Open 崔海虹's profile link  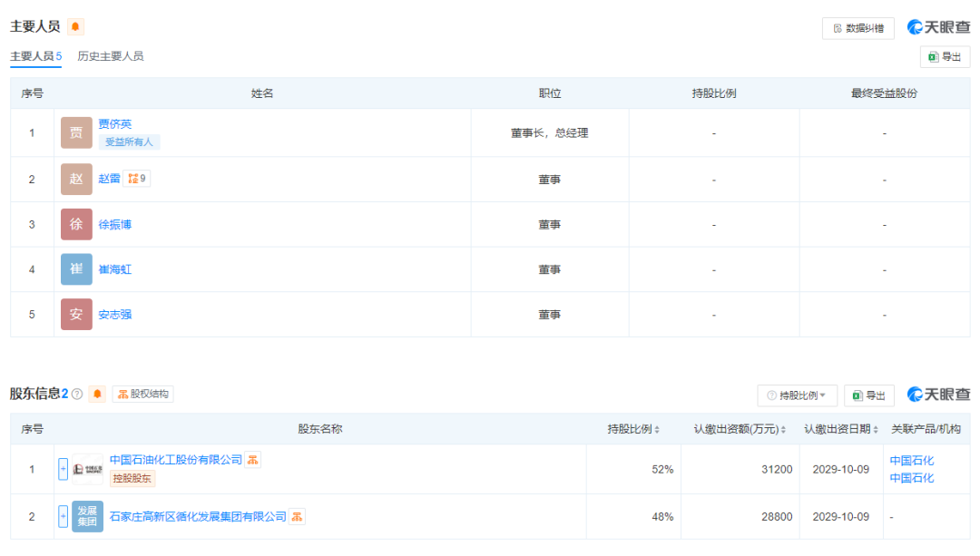pos(115,269)
